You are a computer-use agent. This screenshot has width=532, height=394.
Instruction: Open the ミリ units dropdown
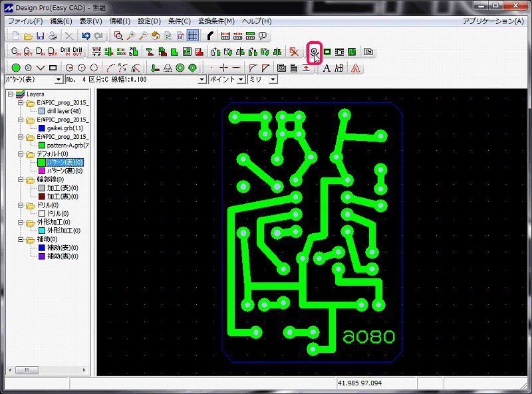click(273, 80)
